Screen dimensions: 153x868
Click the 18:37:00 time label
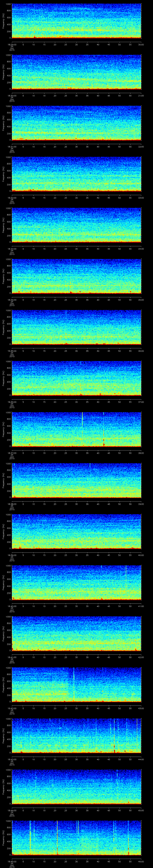pos(12,453)
